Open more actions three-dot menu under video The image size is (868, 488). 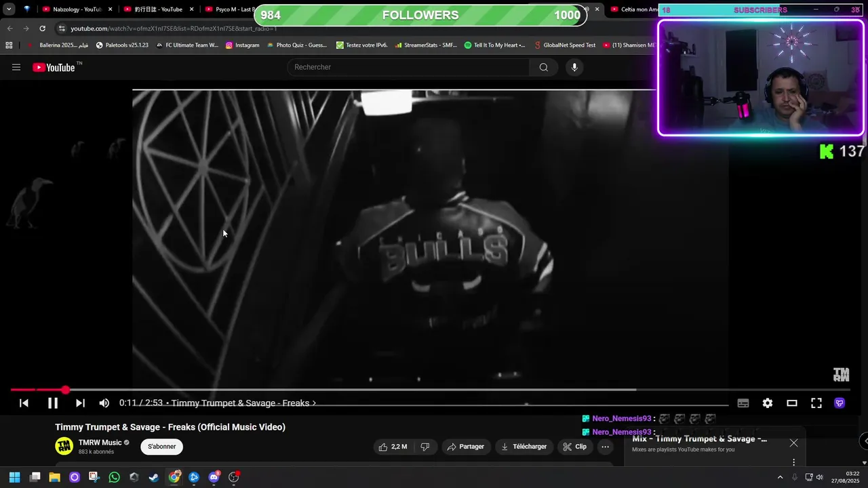click(606, 447)
